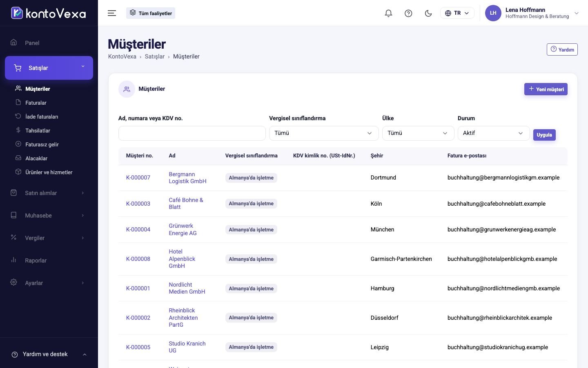The width and height of the screenshot is (588, 368).
Task: Open Panel via the home icon
Action: pyautogui.click(x=13, y=43)
